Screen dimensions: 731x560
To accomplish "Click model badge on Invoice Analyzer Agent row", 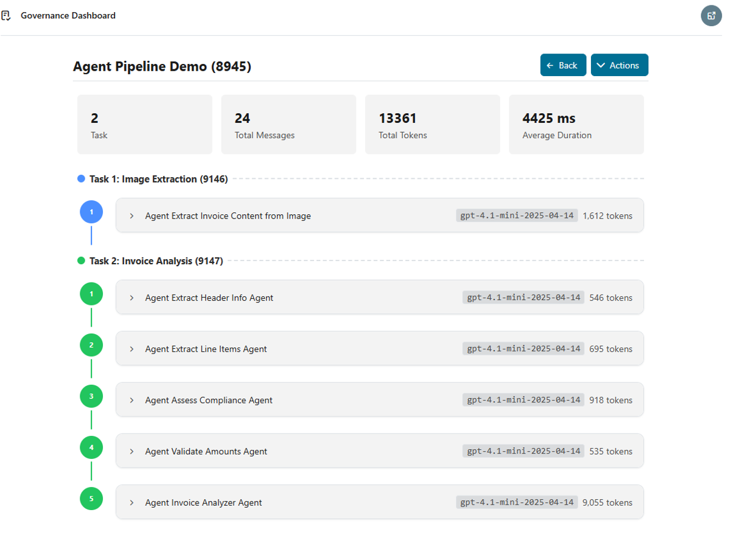I will 517,502.
